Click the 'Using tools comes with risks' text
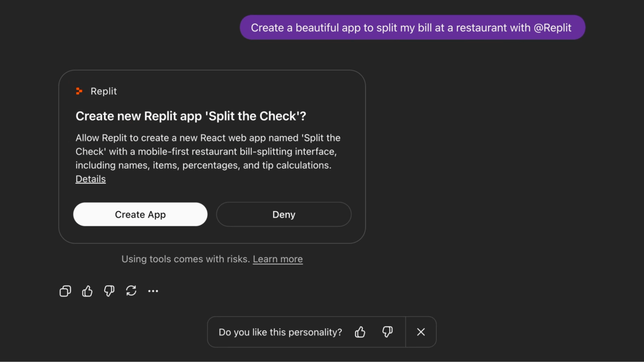 pos(185,259)
